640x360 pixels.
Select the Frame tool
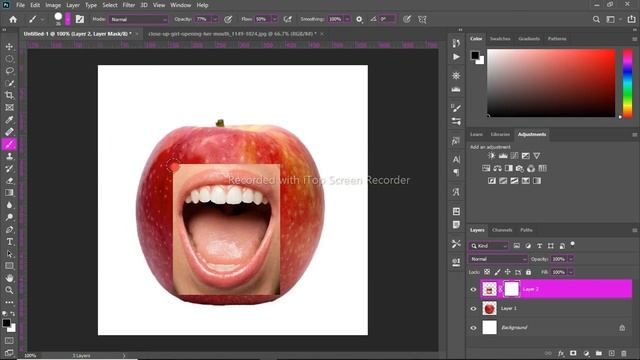click(x=9, y=107)
